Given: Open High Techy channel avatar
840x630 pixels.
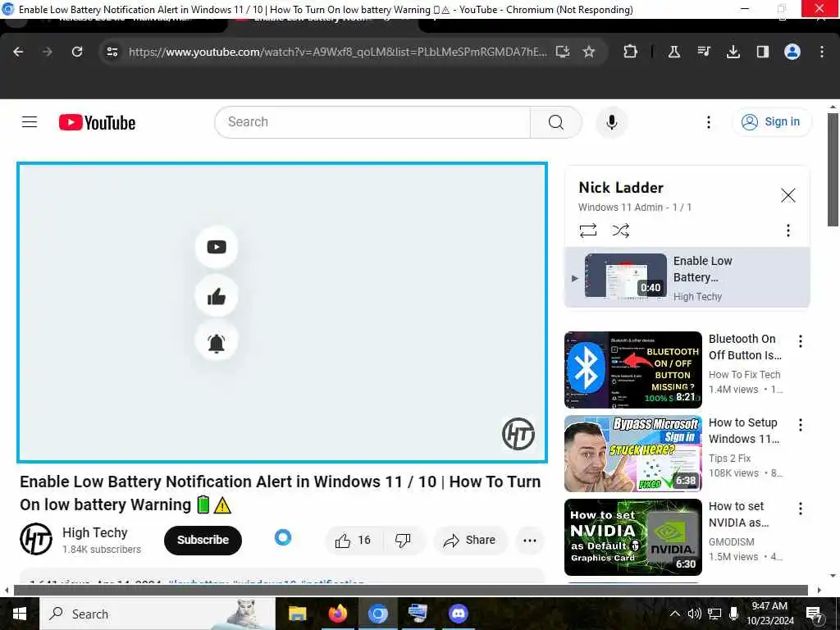Looking at the screenshot, I should point(36,539).
